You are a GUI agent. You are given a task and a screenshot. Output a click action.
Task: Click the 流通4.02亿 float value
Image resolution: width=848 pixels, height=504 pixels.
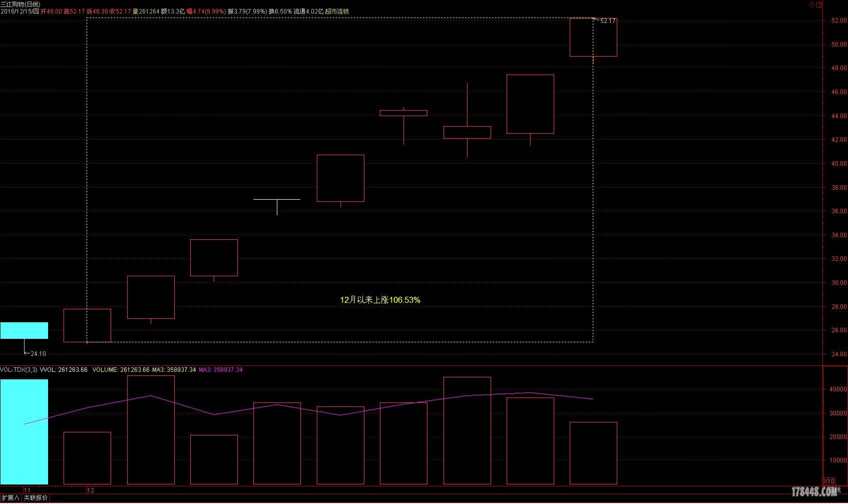[x=308, y=11]
